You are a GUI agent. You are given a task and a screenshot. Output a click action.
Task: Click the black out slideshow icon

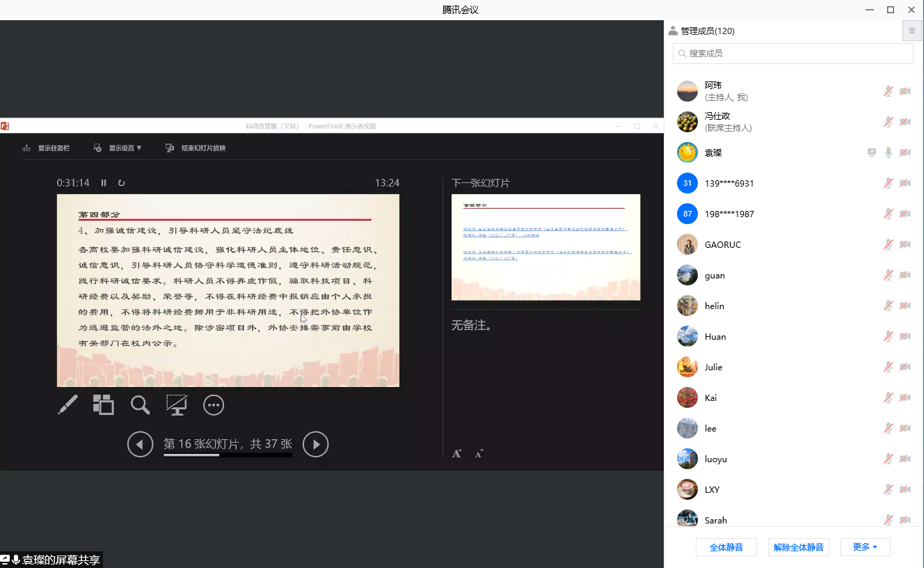click(177, 405)
